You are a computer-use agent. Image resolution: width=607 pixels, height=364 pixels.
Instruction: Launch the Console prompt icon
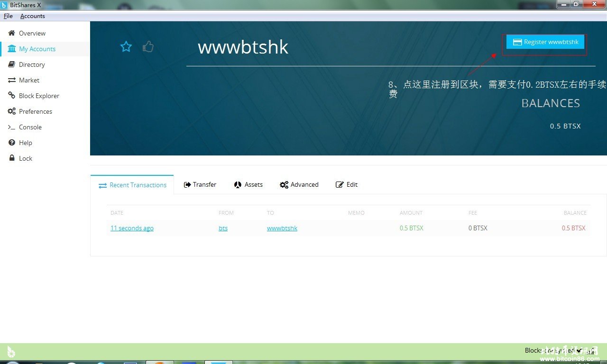tap(12, 127)
